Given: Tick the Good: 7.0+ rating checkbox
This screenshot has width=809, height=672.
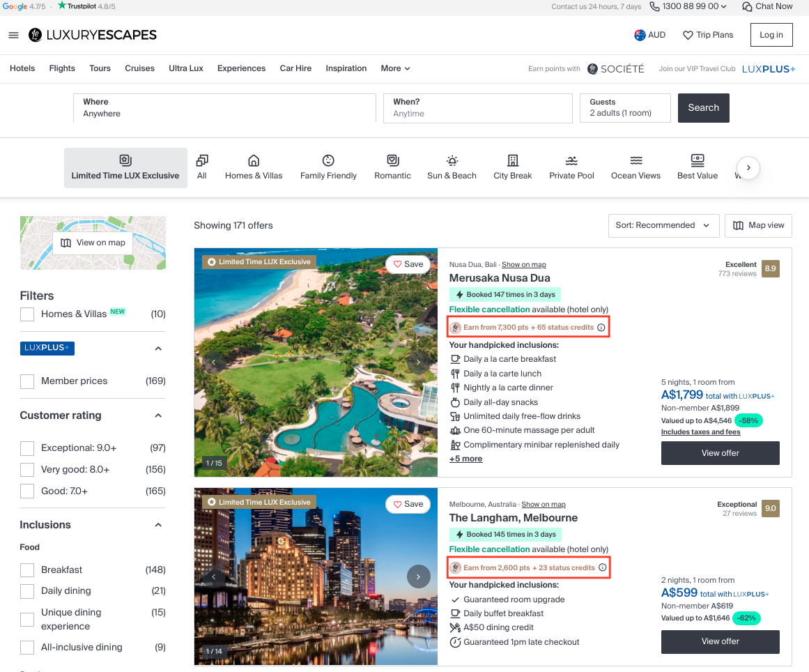Looking at the screenshot, I should [x=27, y=491].
